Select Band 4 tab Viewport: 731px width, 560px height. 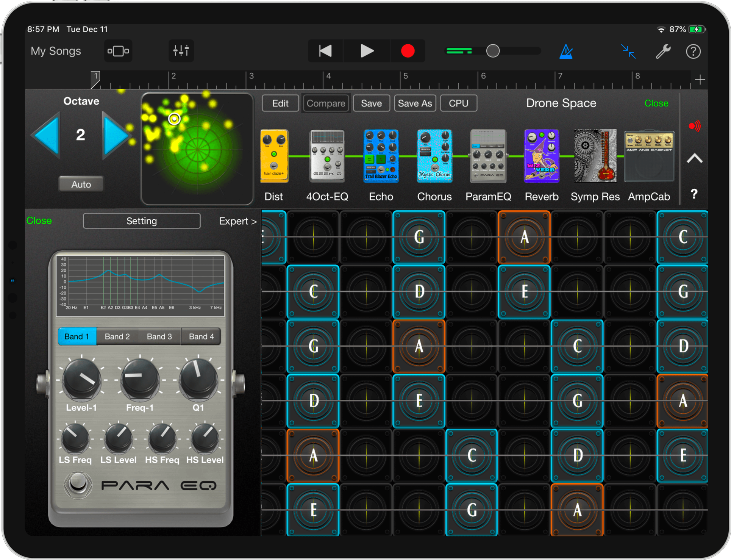201,336
